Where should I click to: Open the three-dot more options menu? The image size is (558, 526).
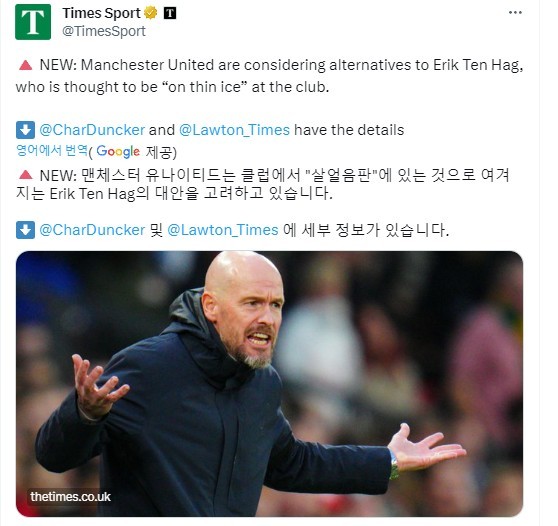pyautogui.click(x=515, y=12)
